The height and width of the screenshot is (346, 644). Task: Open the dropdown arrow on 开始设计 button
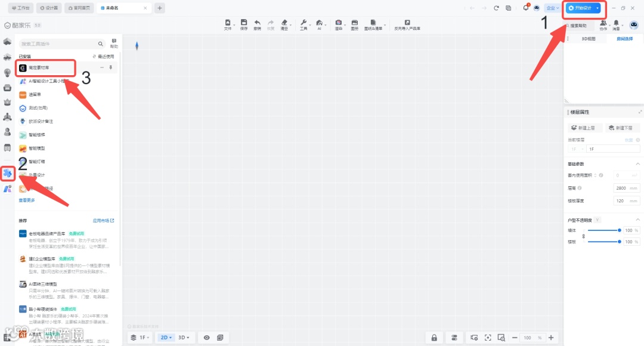[597, 8]
